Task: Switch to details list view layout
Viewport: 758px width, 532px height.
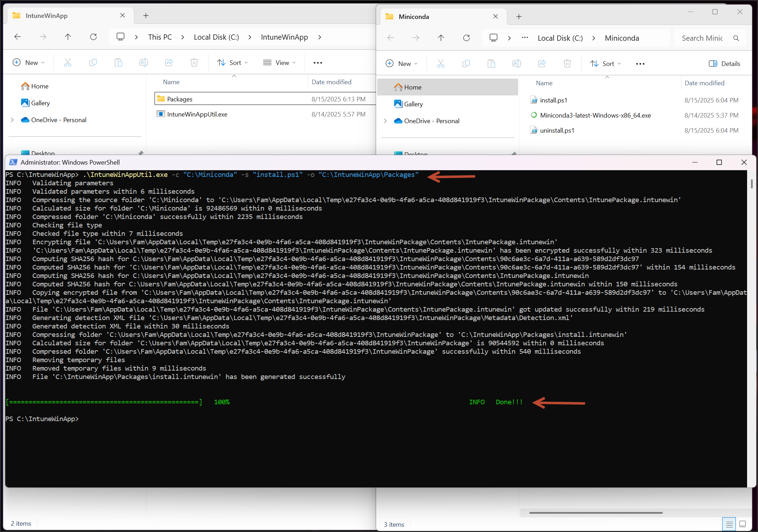Action: coord(730,524)
